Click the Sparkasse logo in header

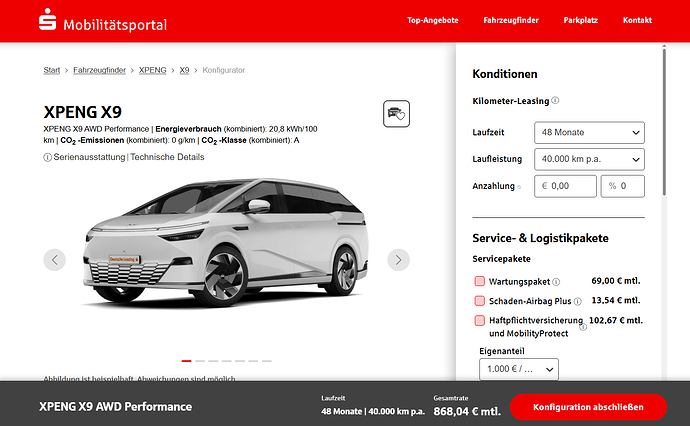tap(48, 20)
